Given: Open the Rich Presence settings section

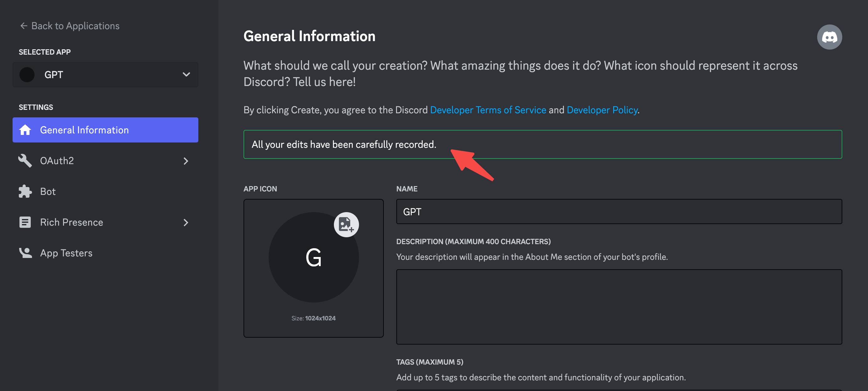Looking at the screenshot, I should tap(105, 222).
